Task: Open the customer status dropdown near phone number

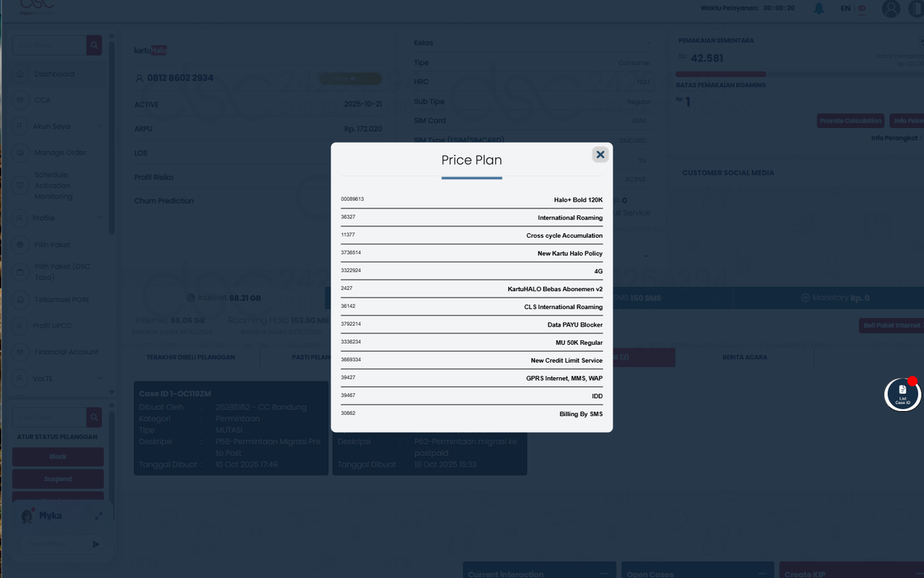Action: pyautogui.click(x=350, y=78)
